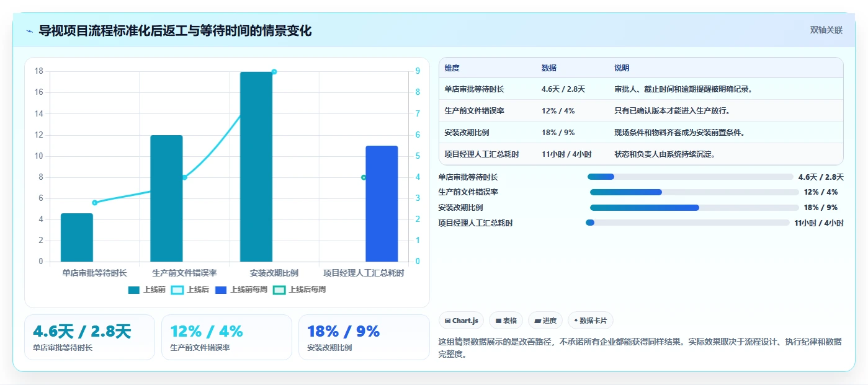868x385 pixels.
Task: Click the 单店审批等待时长 chart bar
Action: (x=77, y=237)
